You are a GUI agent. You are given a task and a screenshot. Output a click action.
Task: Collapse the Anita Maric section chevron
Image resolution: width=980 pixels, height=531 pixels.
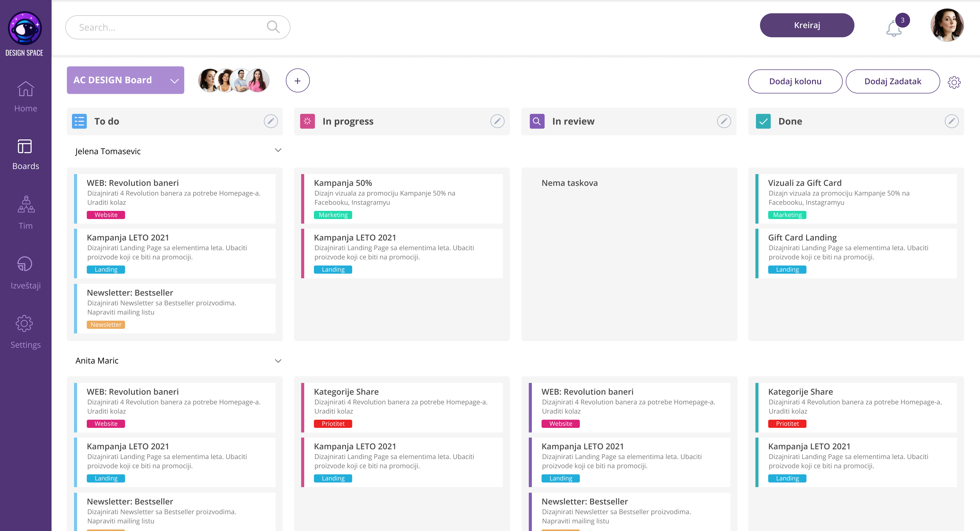coord(278,361)
